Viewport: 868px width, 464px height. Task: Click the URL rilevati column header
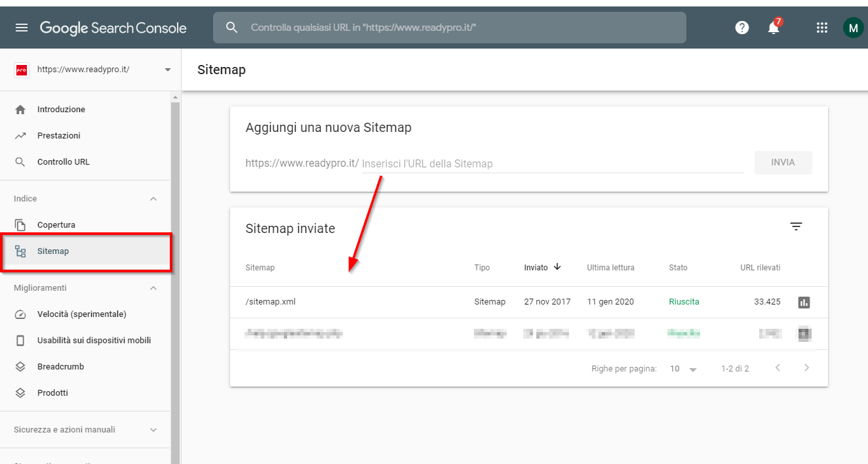tap(760, 268)
